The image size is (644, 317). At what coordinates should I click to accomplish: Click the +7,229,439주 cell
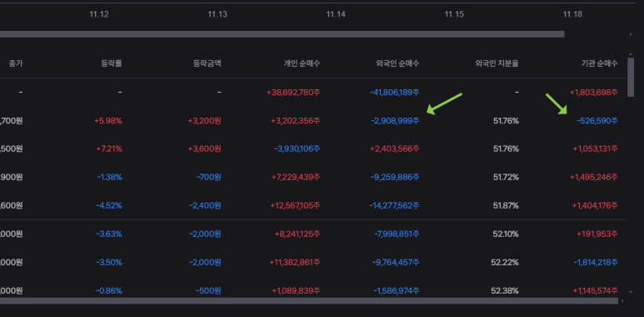tap(296, 177)
